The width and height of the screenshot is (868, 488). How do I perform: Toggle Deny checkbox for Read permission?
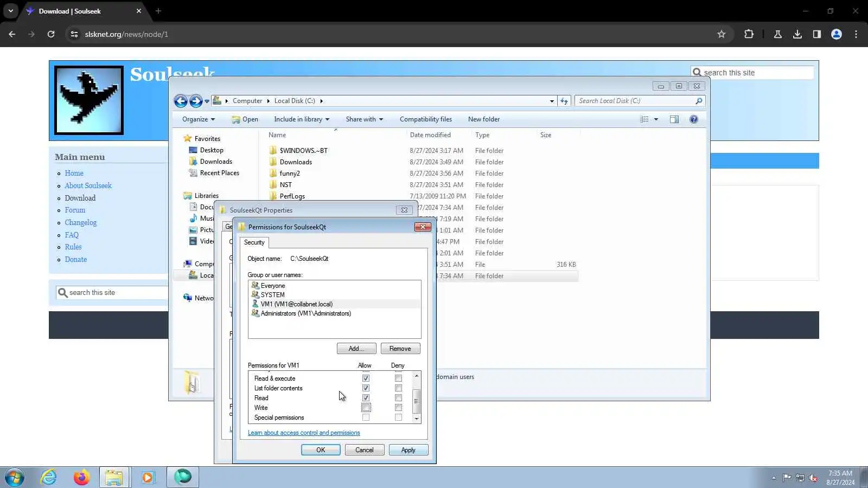pos(398,398)
